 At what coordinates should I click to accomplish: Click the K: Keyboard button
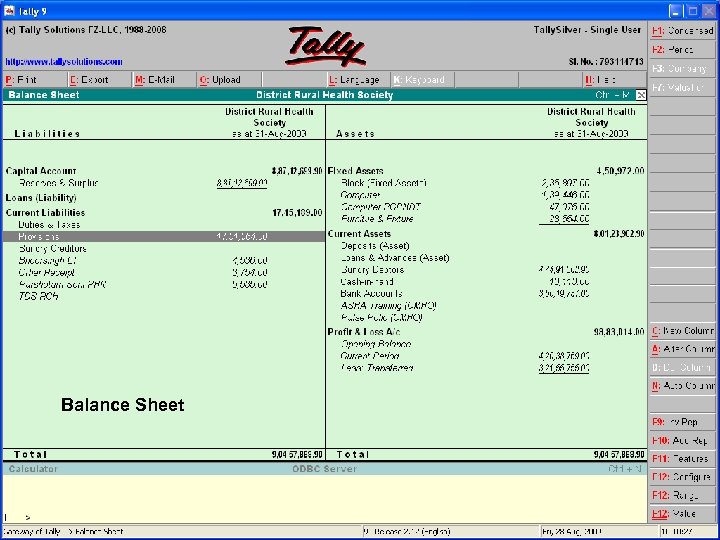(422, 80)
